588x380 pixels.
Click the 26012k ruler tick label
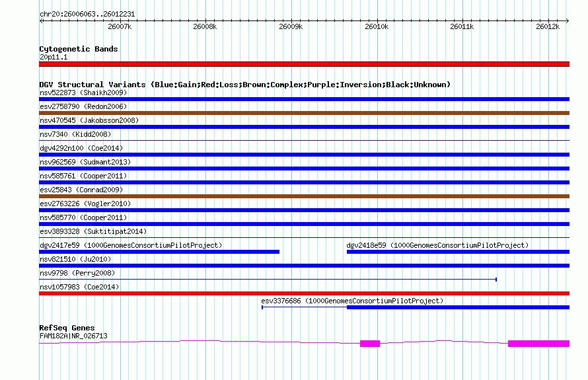pyautogui.click(x=548, y=26)
